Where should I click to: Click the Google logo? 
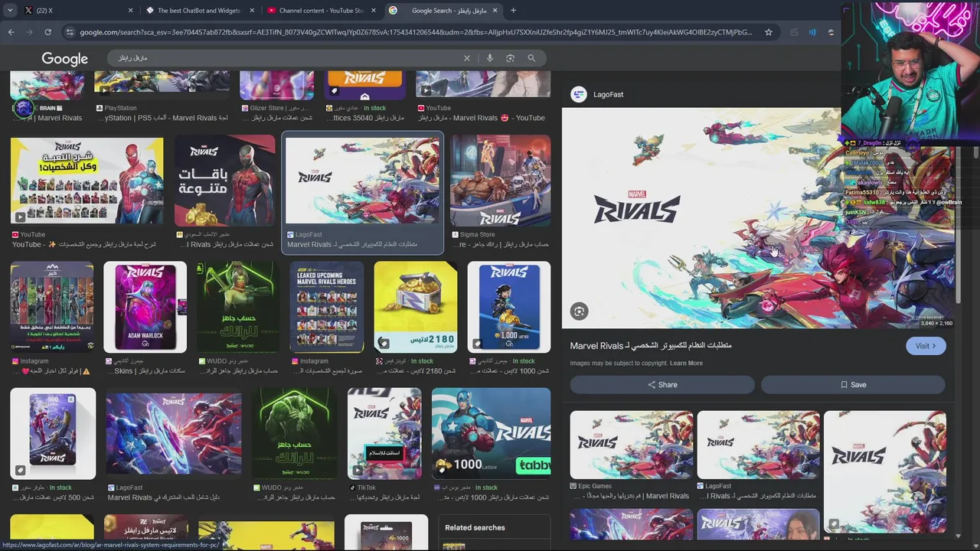click(x=64, y=59)
